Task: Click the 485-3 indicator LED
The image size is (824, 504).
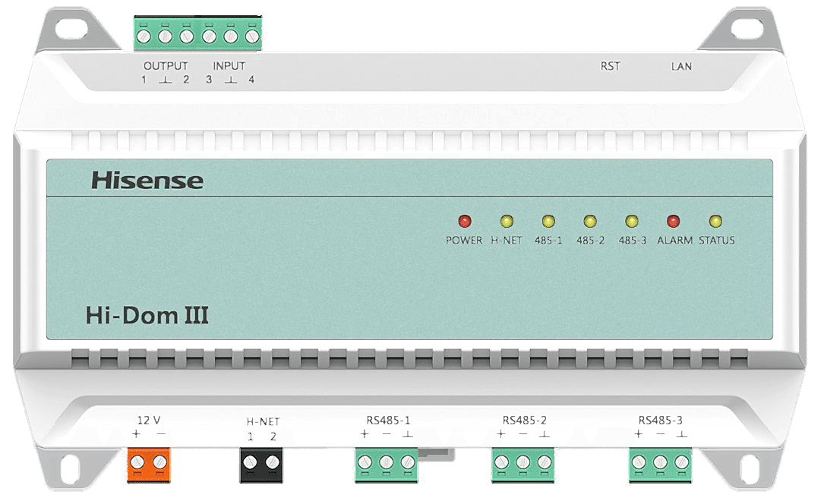Action: pos(632,222)
